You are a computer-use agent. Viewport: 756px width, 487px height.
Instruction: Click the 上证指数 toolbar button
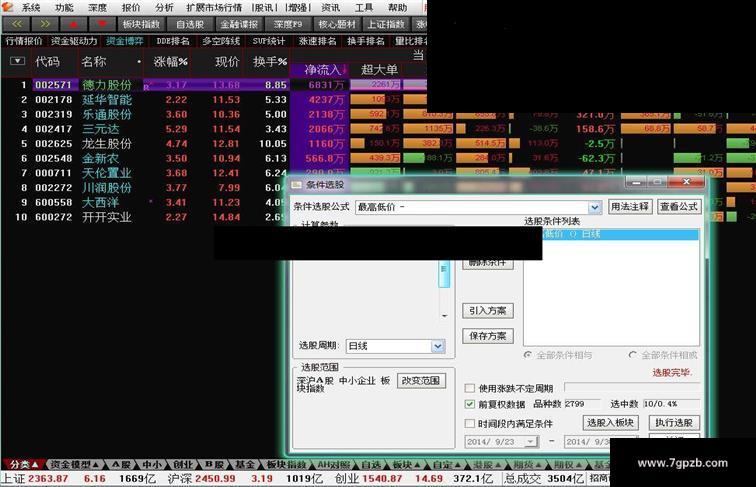386,24
